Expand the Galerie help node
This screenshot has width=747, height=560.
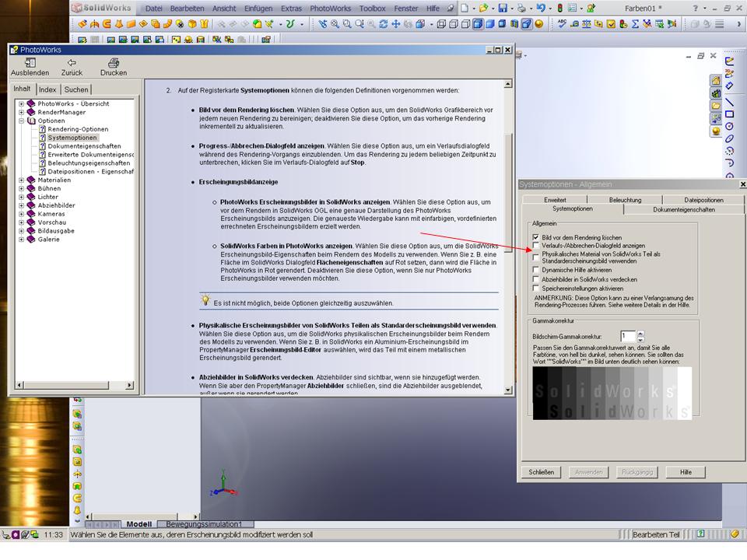coord(22,240)
